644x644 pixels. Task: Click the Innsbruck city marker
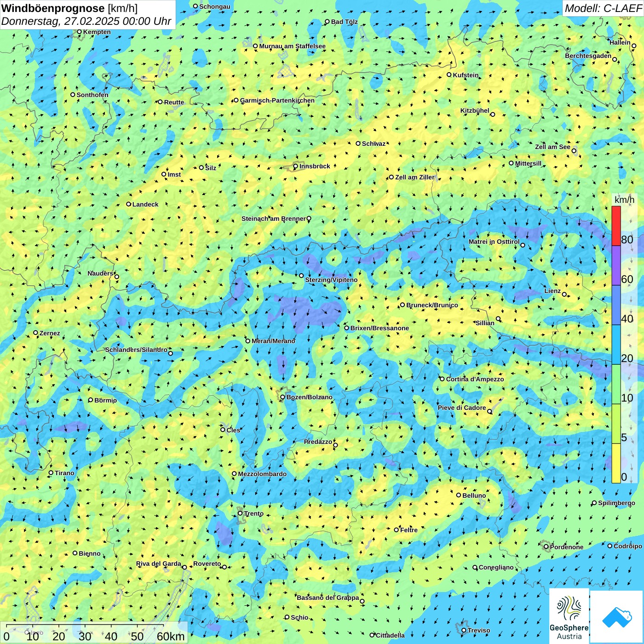click(296, 166)
